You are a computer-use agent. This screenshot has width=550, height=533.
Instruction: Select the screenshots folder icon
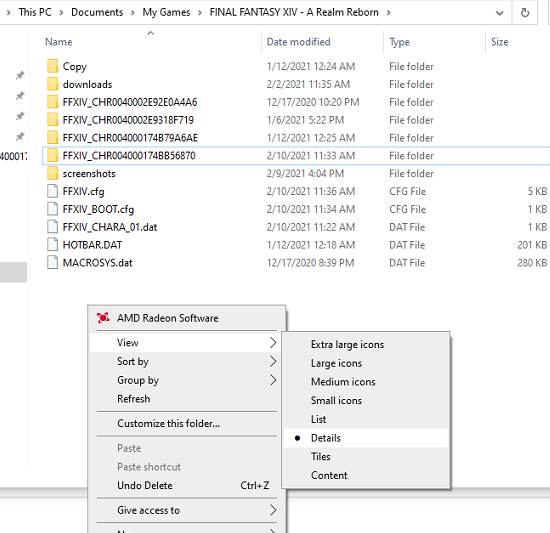[52, 173]
